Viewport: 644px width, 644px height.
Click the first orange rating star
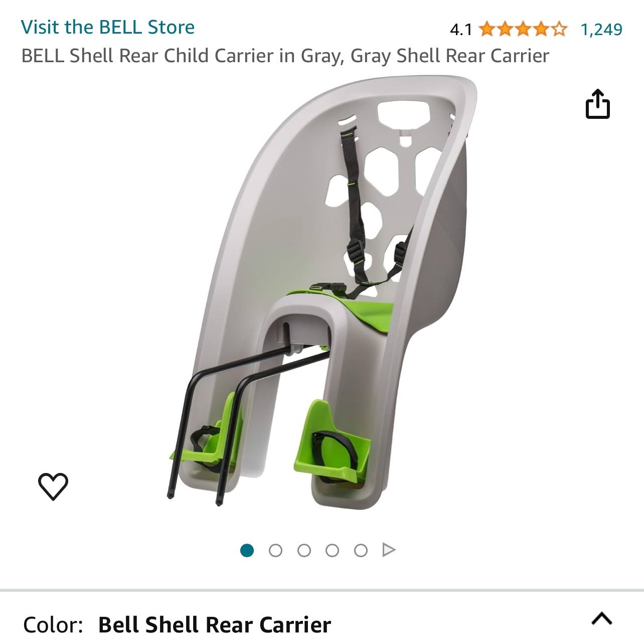tap(487, 29)
